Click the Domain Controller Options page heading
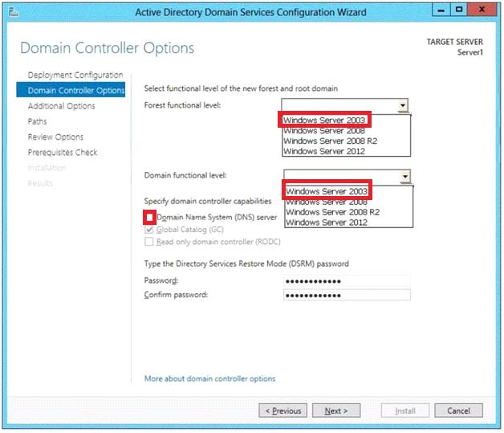Viewport: 504px width, 433px height. point(107,48)
